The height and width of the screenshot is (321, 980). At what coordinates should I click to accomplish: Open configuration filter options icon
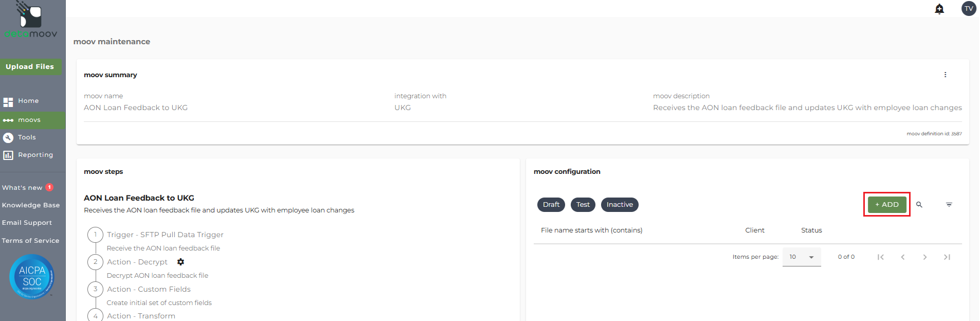coord(949,205)
